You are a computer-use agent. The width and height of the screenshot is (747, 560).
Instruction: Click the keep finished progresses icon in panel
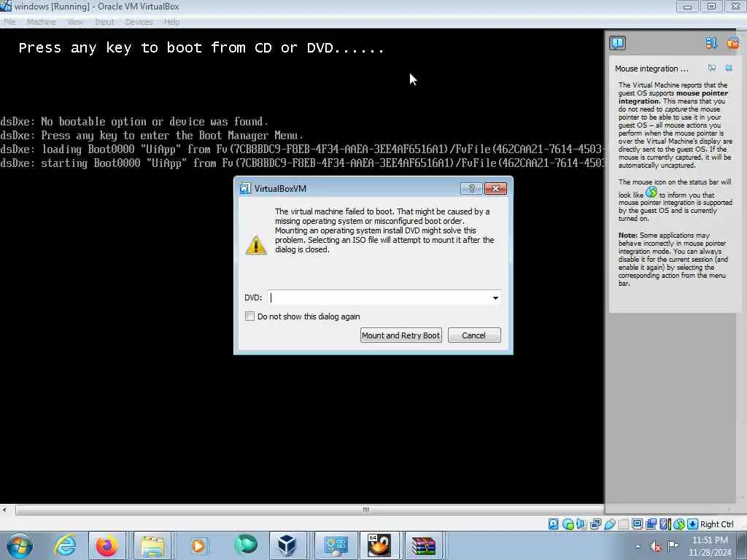click(711, 43)
